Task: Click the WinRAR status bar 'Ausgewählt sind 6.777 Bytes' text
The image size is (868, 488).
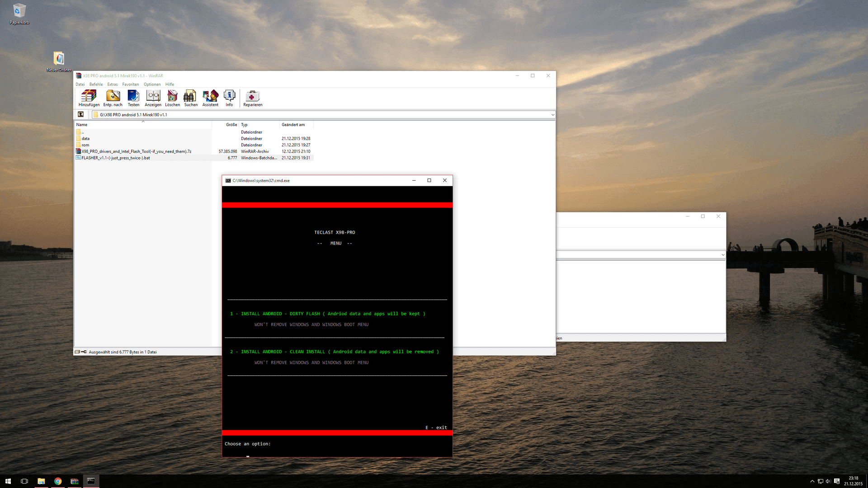Action: coord(123,352)
